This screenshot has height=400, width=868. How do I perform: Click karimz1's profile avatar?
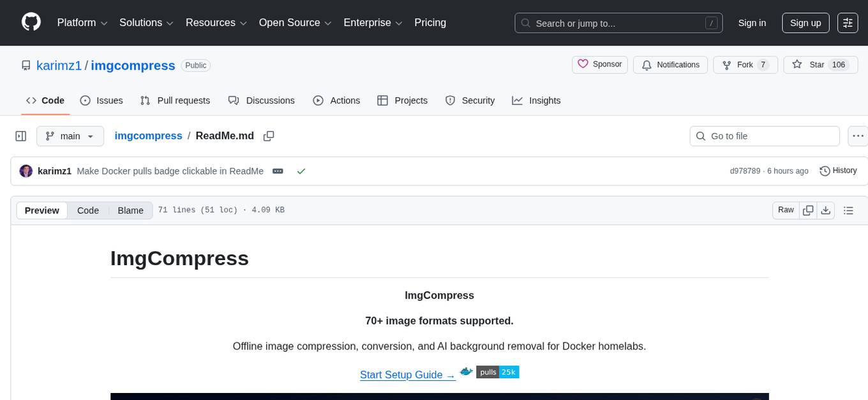tap(26, 171)
